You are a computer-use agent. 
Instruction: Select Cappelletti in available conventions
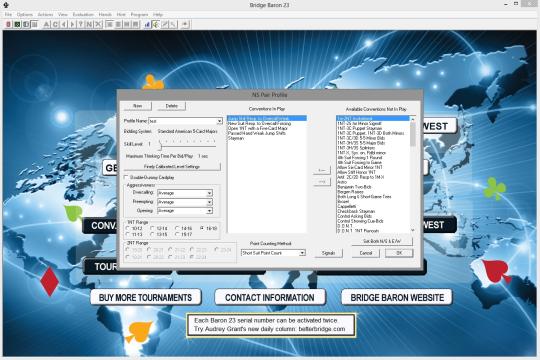347,206
